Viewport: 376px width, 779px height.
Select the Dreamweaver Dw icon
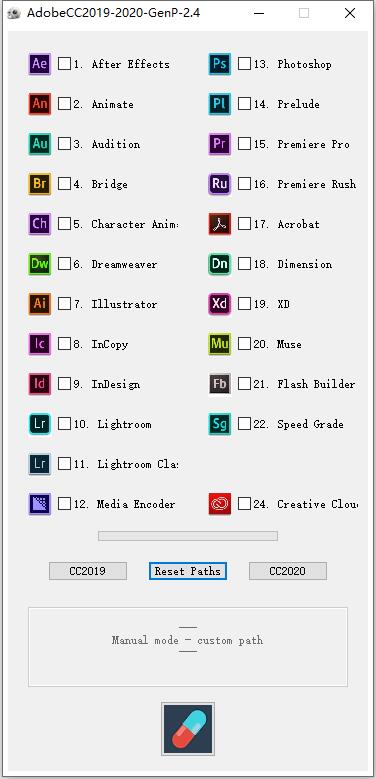40,264
